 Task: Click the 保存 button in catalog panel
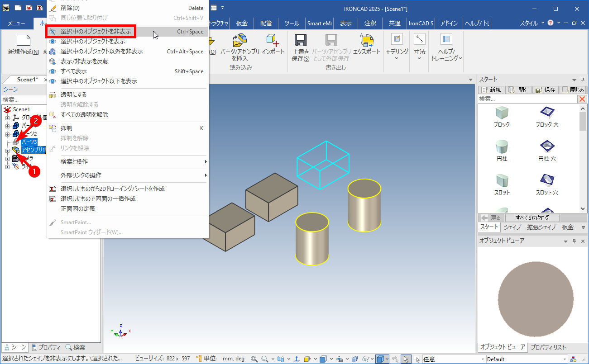pos(545,90)
